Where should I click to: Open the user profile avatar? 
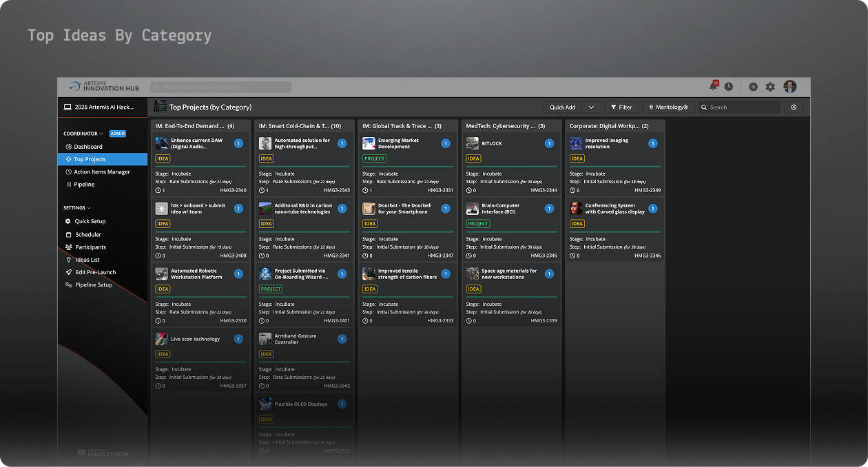789,87
